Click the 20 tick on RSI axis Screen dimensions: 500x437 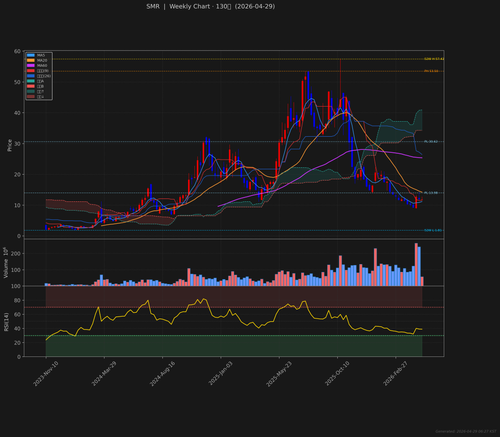pyautogui.click(x=17, y=343)
